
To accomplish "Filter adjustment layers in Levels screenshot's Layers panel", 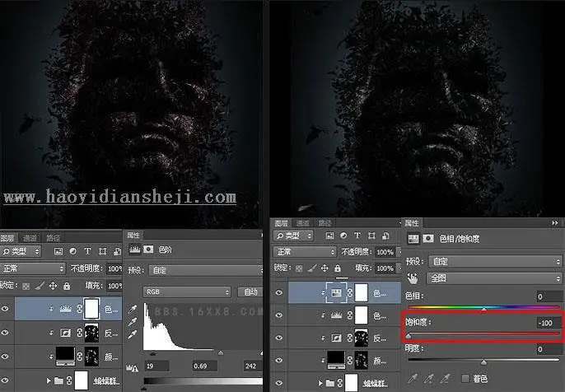I will coord(72,251).
